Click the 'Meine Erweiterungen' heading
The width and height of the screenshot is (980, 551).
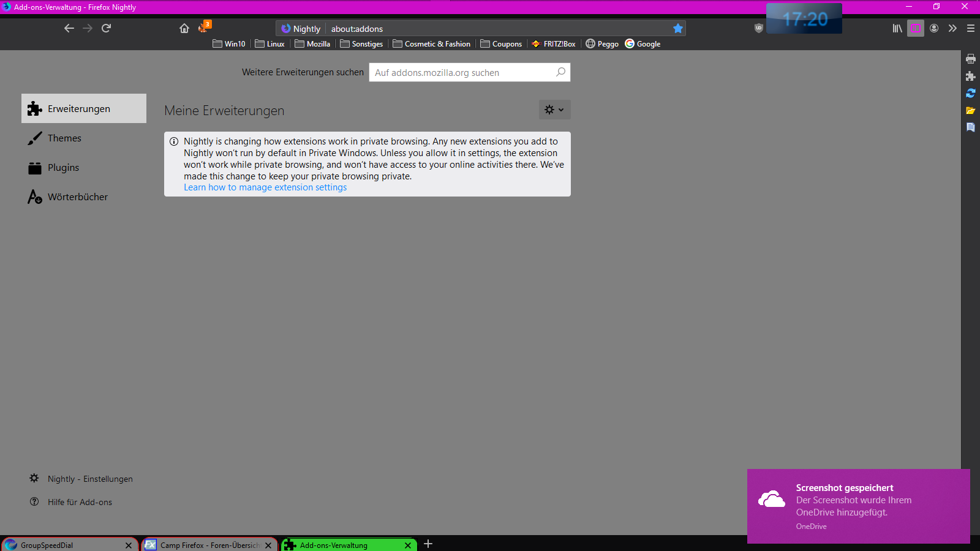coord(224,110)
